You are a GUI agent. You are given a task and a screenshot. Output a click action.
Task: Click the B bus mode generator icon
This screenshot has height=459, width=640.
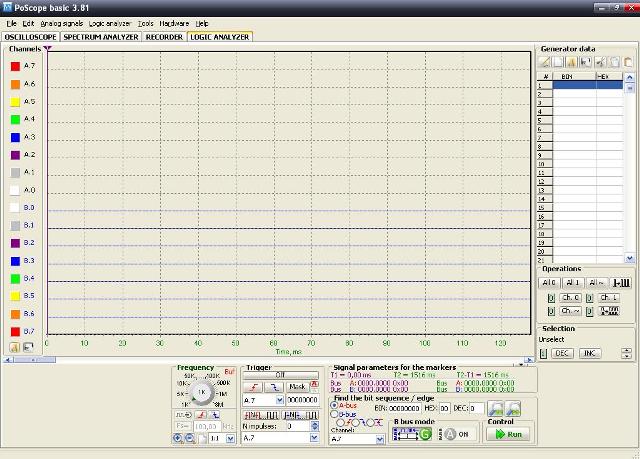point(411,434)
